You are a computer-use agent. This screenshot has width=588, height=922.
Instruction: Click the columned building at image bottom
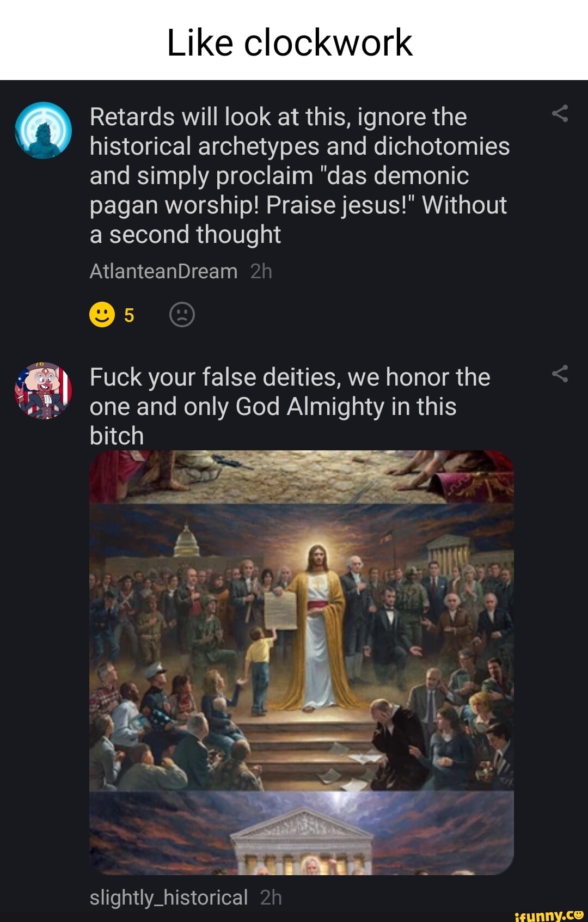[x=302, y=841]
